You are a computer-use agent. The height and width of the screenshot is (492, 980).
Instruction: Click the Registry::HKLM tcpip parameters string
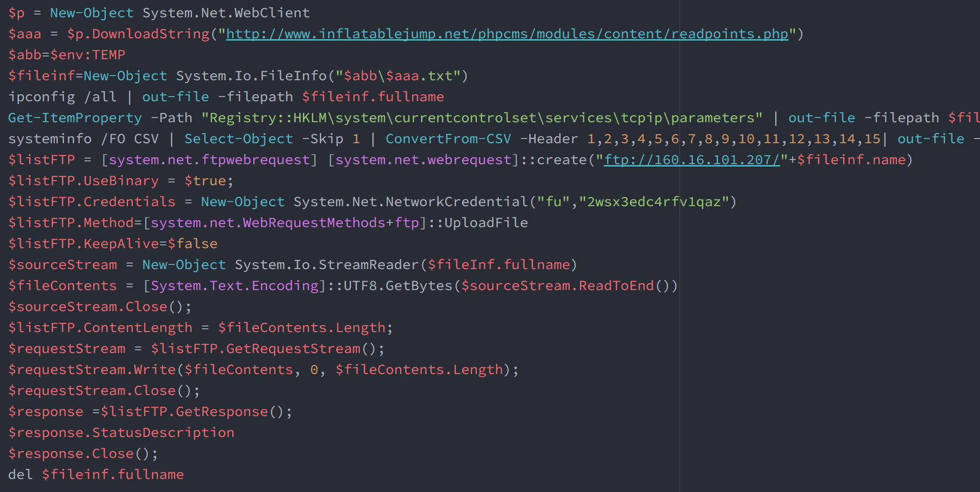point(482,118)
